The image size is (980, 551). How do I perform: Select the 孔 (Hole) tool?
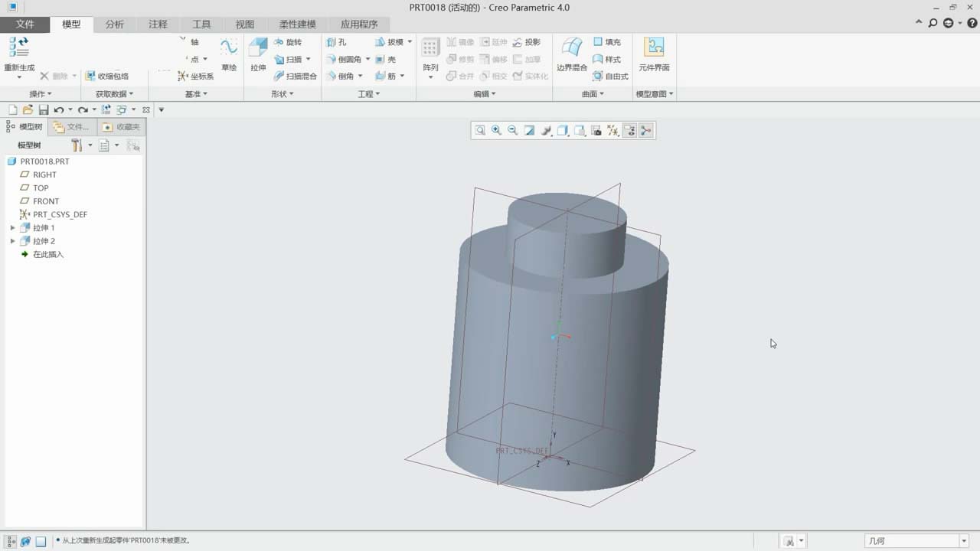tap(336, 42)
